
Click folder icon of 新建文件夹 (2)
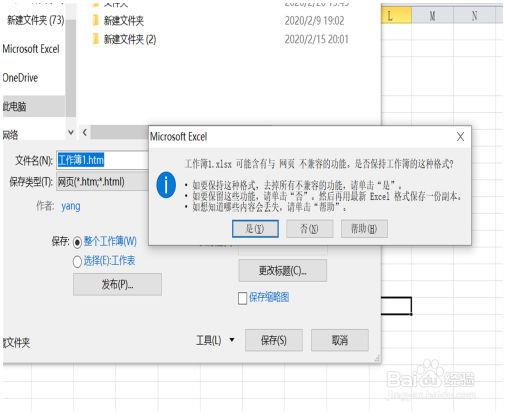[96, 39]
